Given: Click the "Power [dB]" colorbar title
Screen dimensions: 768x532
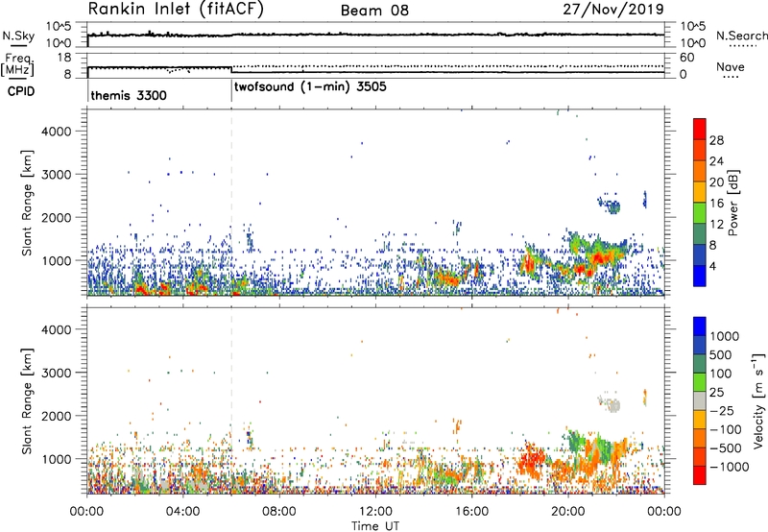Looking at the screenshot, I should tap(732, 203).
